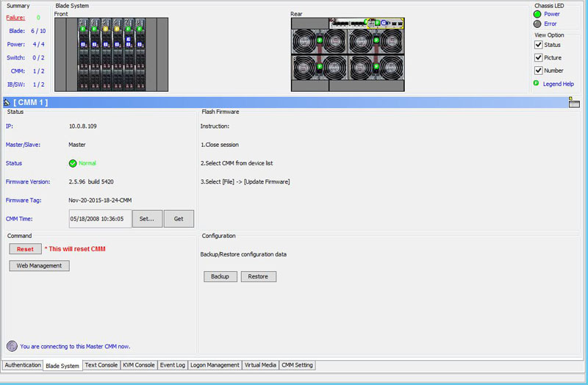
Task: Toggle the Picture view option checkbox
Action: tap(538, 57)
